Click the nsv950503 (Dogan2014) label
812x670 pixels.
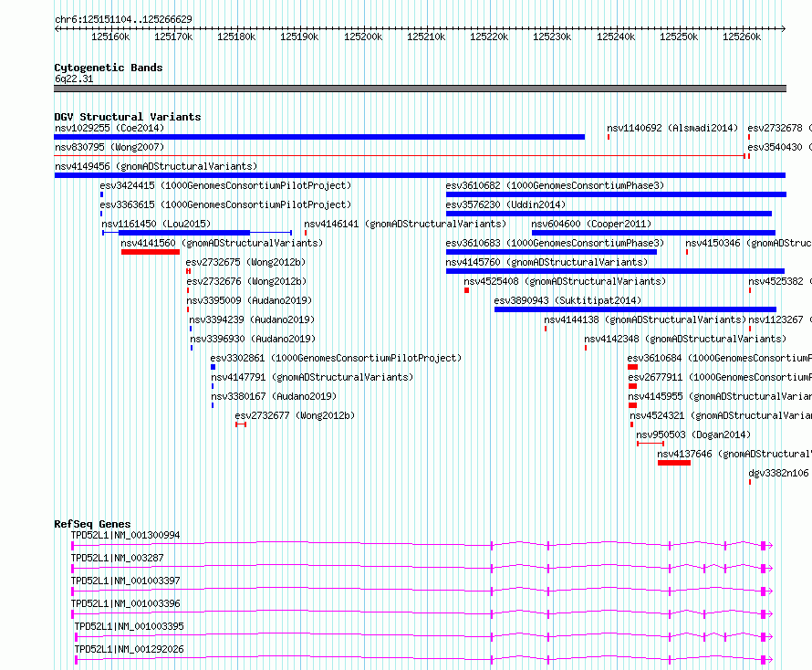[x=693, y=434]
